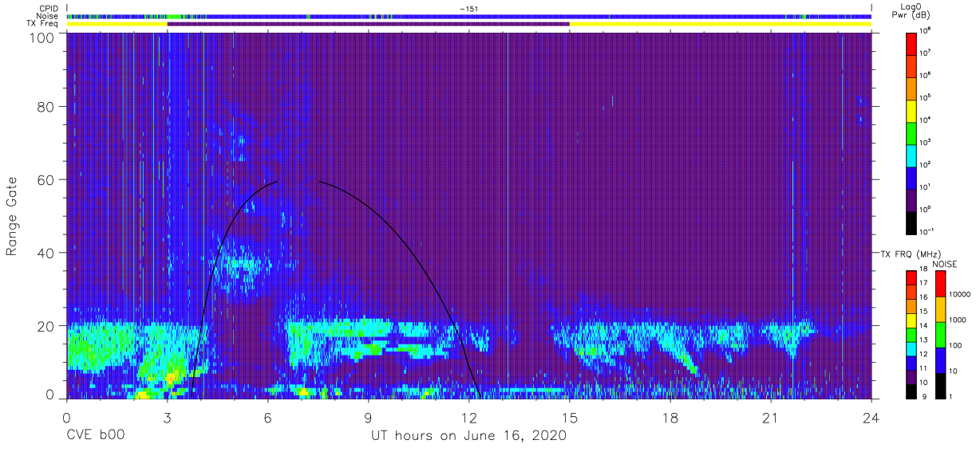Screen dimensions: 980x452
Task: Click the red segment of the Lag0 Pwr colorbar
Action: pyautogui.click(x=911, y=44)
